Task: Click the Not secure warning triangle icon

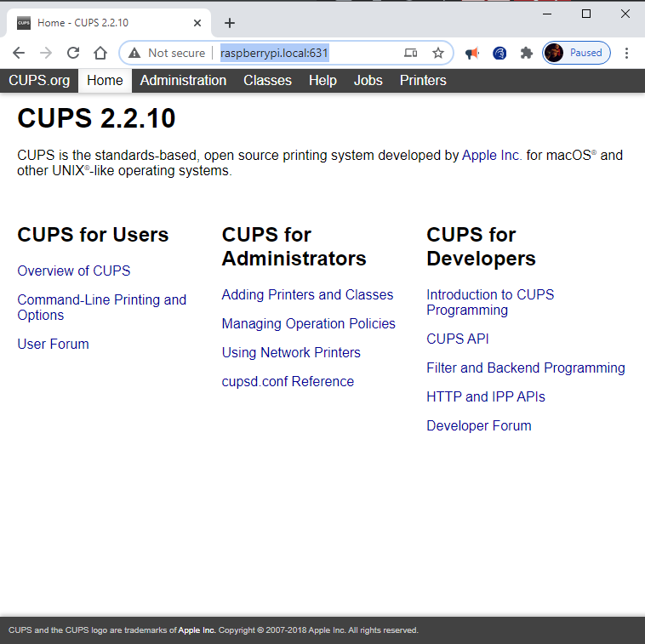Action: (134, 53)
